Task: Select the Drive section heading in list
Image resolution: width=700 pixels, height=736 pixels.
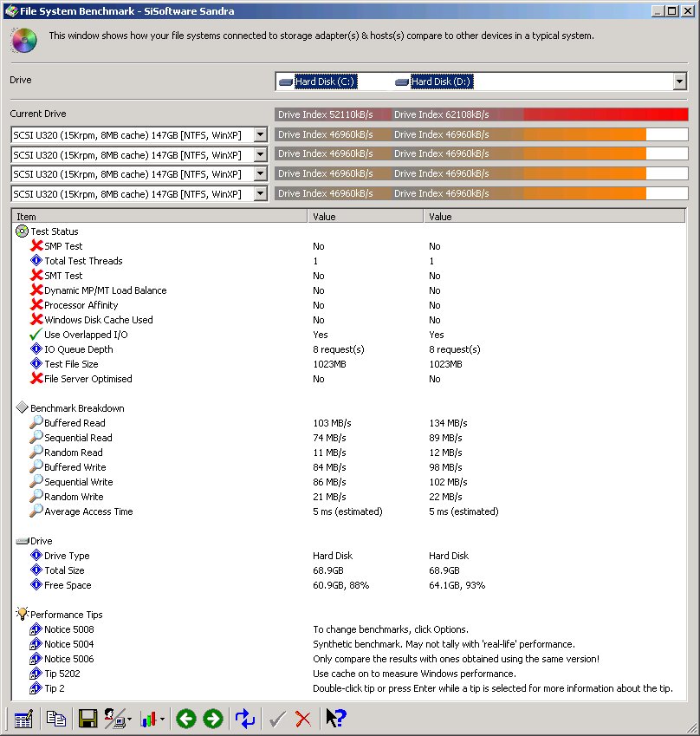Action: coord(42,541)
